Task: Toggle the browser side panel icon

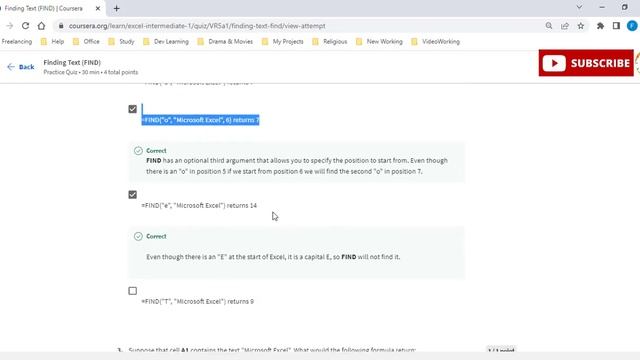Action: click(x=616, y=26)
